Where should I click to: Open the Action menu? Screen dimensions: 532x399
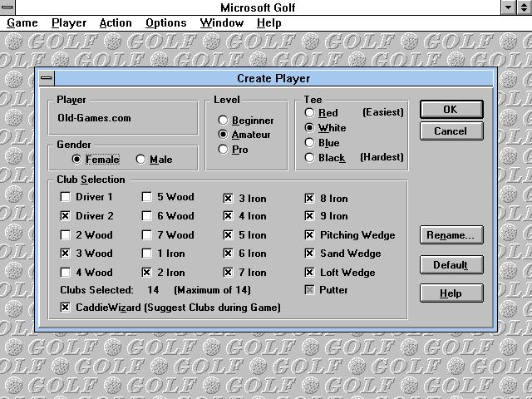116,23
